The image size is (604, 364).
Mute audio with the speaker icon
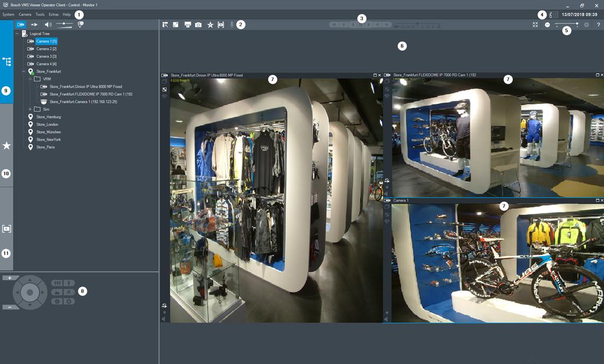point(48,24)
